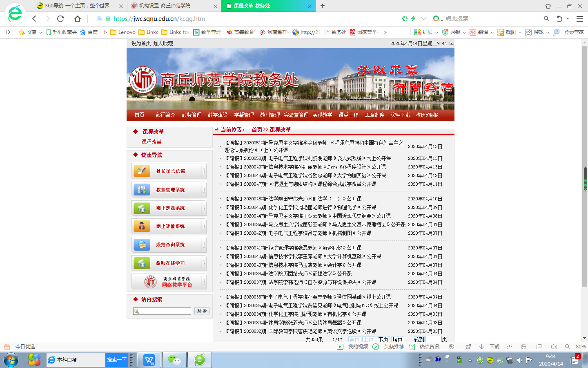
Task: Open 头条推荐 in status bar
Action: pyautogui.click(x=388, y=347)
